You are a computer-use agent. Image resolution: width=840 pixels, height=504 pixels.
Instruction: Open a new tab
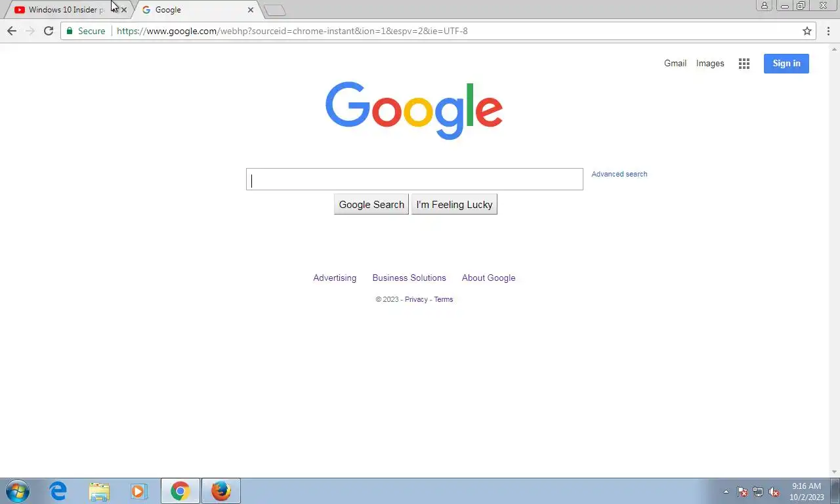pos(275,10)
